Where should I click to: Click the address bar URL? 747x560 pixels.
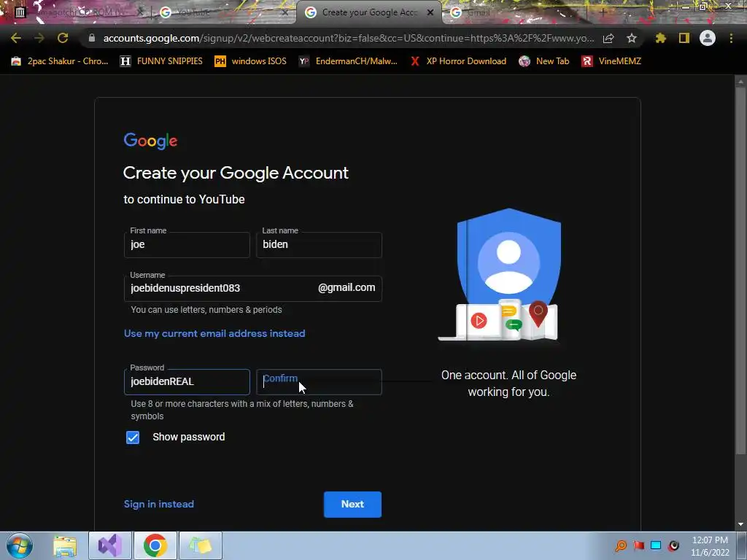348,38
